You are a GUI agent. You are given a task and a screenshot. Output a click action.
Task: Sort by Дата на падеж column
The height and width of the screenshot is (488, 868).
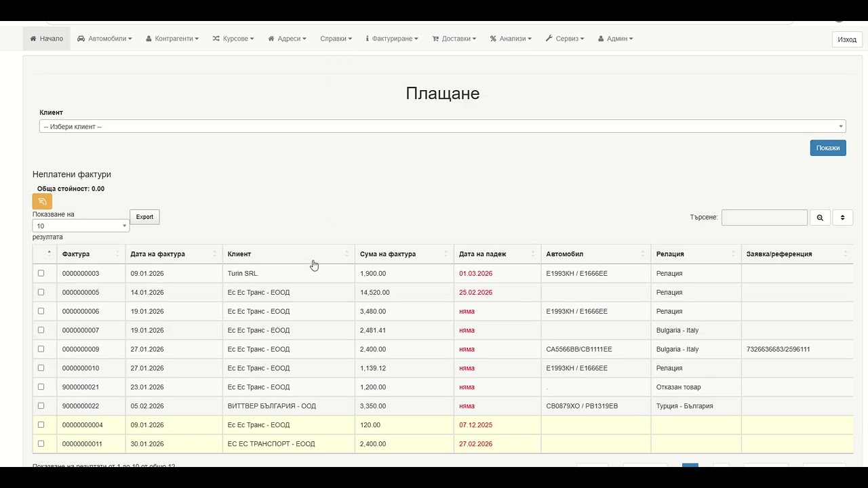pyautogui.click(x=497, y=254)
